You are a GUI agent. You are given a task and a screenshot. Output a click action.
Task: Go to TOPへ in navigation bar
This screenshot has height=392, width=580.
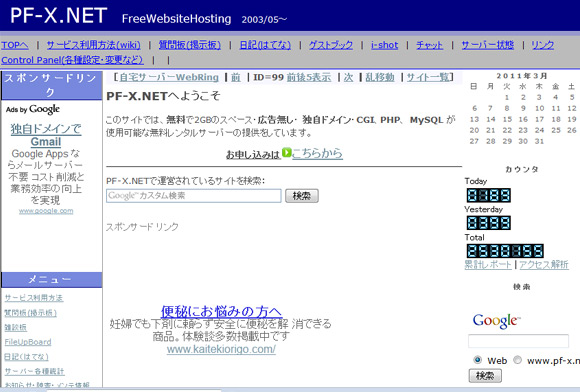pos(15,45)
